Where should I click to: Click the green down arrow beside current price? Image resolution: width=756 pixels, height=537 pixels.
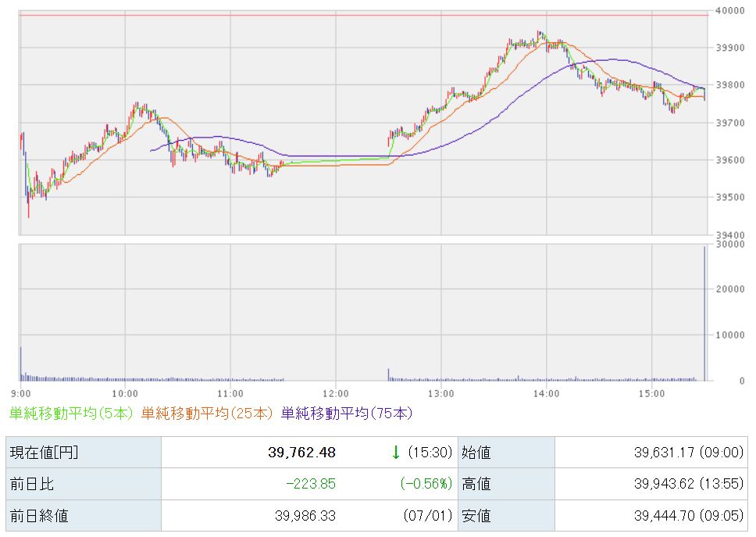[396, 452]
